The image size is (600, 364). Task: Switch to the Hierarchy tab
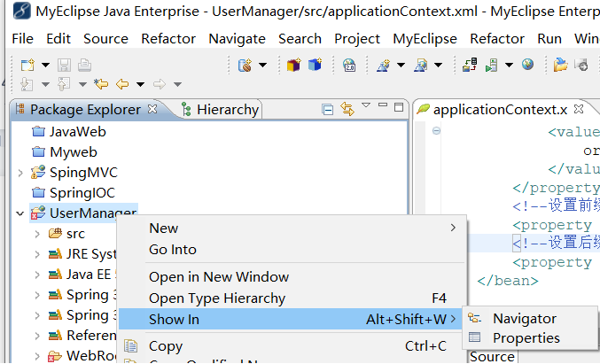pos(221,110)
